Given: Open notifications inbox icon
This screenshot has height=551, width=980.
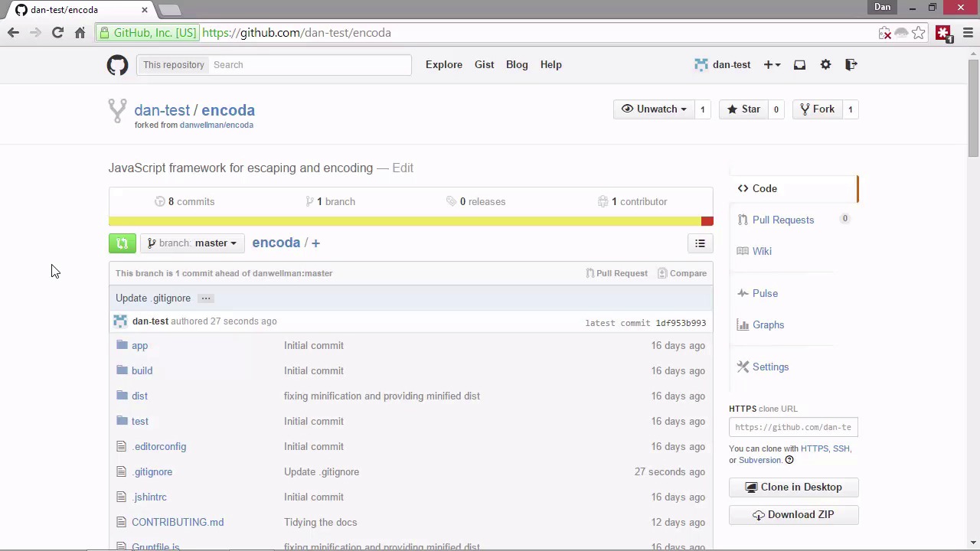Looking at the screenshot, I should tap(799, 65).
